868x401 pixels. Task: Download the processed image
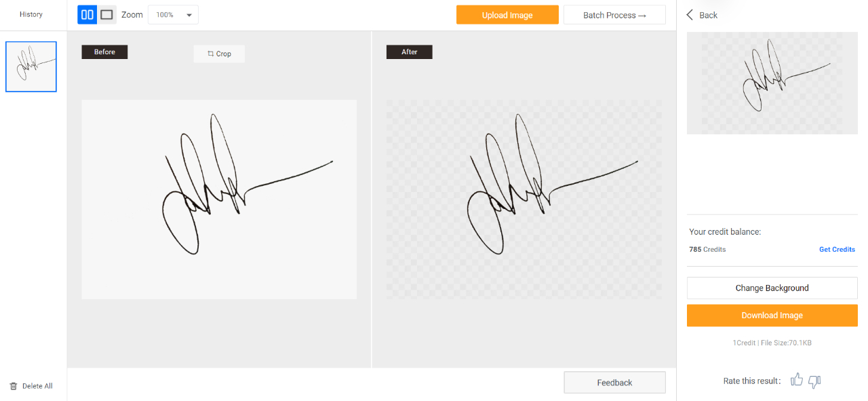click(x=772, y=316)
